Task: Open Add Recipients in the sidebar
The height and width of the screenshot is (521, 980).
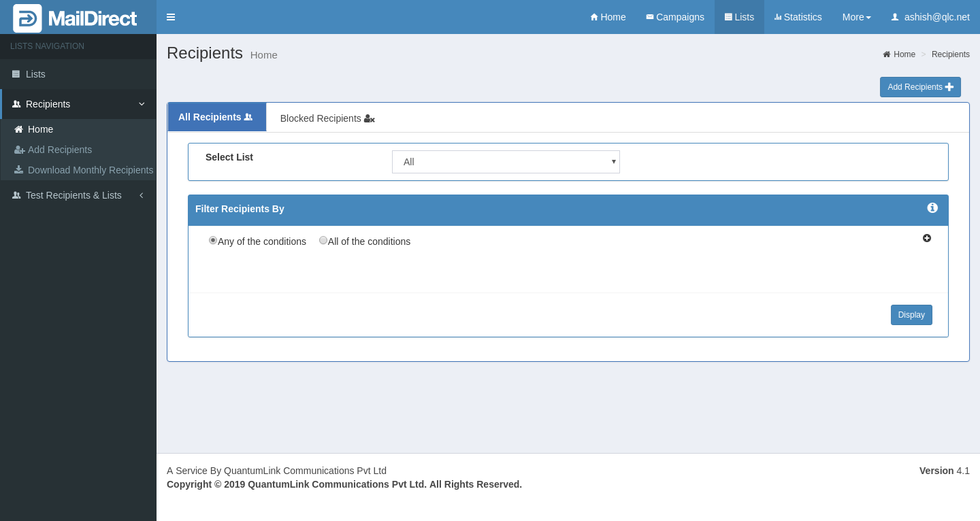Action: pyautogui.click(x=59, y=150)
